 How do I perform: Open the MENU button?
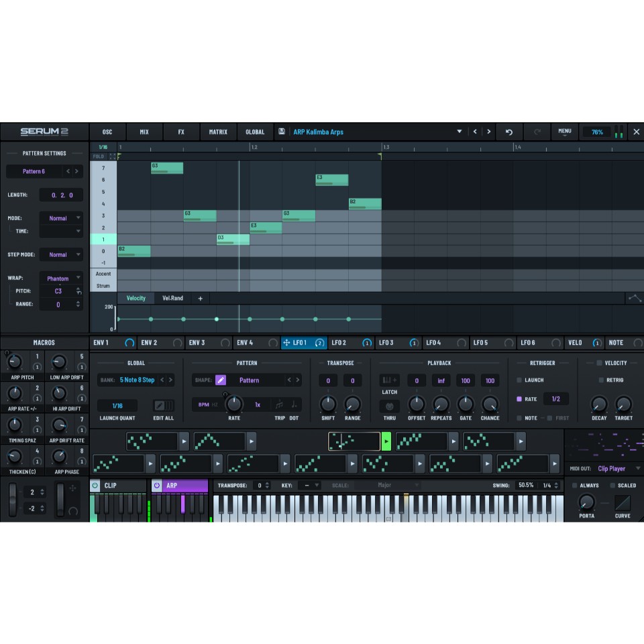[x=564, y=132]
